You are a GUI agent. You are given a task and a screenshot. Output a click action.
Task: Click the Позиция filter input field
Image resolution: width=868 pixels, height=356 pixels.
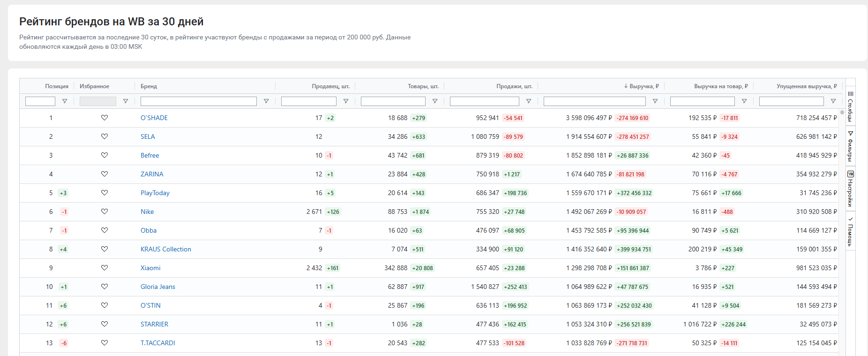(40, 101)
